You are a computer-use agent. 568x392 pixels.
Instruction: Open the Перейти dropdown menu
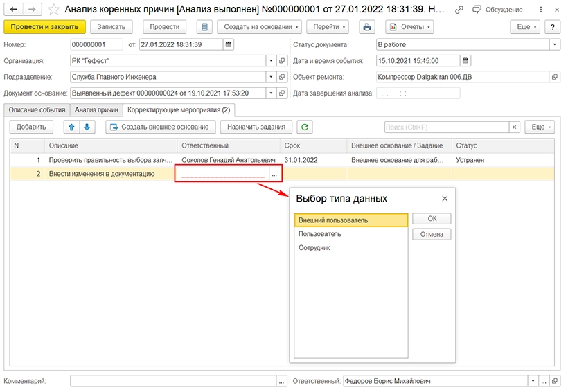329,27
